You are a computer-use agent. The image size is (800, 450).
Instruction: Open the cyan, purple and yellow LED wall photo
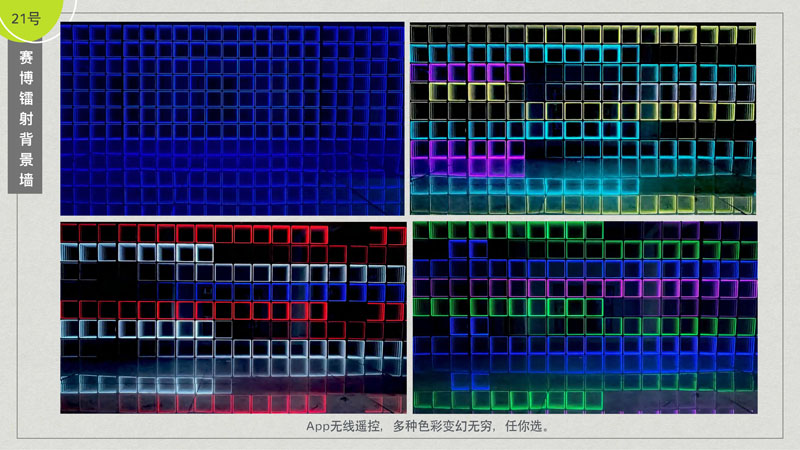pyautogui.click(x=583, y=118)
